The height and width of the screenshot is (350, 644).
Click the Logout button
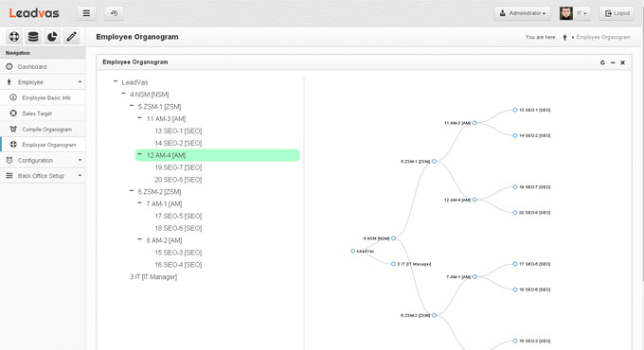click(617, 13)
